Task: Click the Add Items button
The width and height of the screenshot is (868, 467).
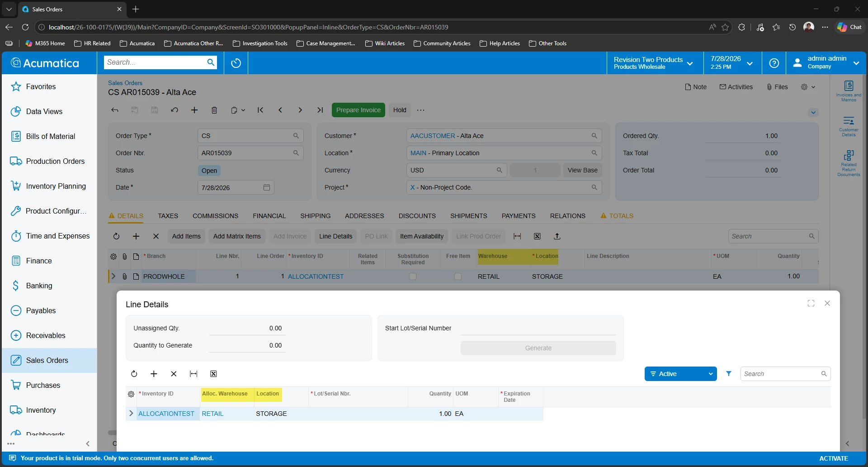Action: (x=186, y=236)
